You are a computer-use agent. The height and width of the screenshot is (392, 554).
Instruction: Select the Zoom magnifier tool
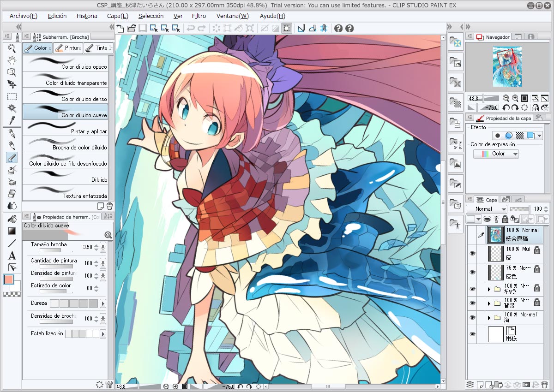point(12,48)
